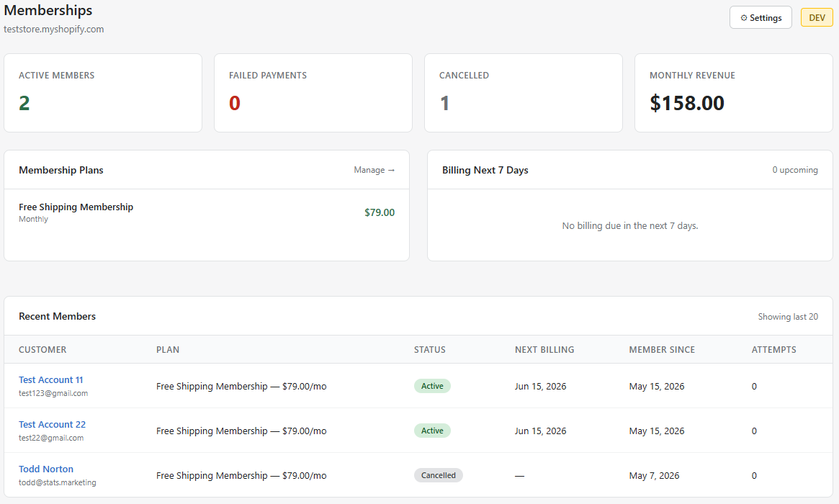The width and height of the screenshot is (839, 504).
Task: Click the Active Members stat card
Action: (103, 93)
